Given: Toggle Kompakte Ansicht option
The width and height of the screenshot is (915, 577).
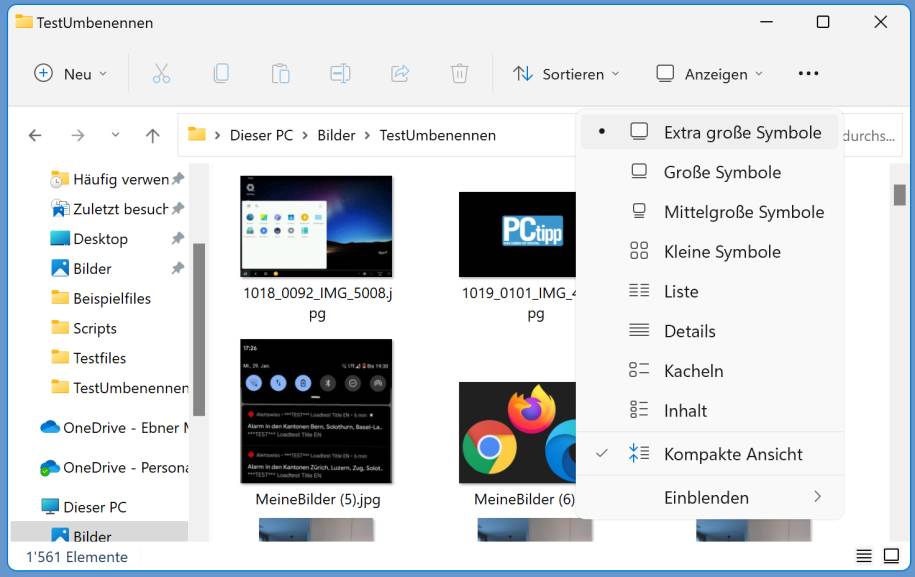Looking at the screenshot, I should pyautogui.click(x=732, y=454).
